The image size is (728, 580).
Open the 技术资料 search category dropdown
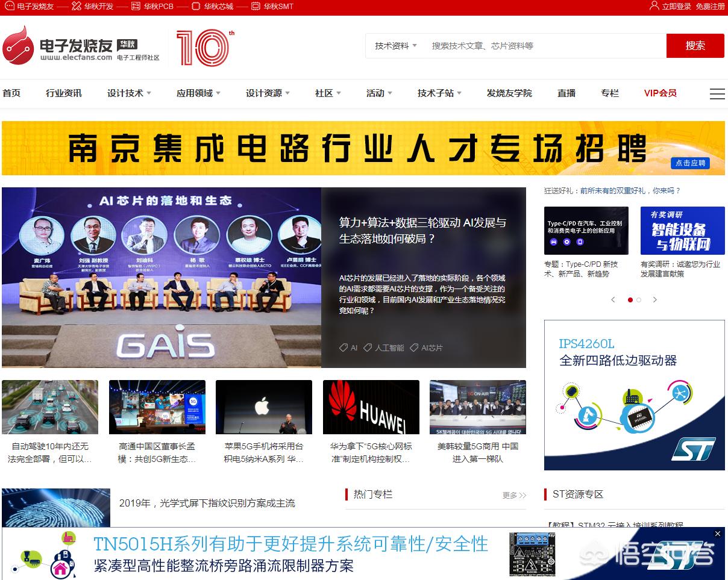[x=396, y=46]
